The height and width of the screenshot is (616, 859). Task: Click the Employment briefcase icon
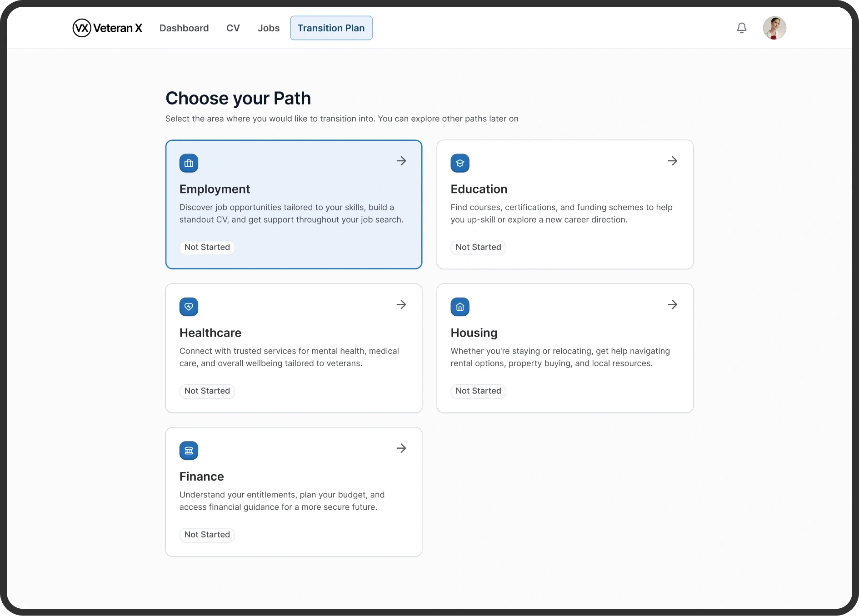(189, 163)
